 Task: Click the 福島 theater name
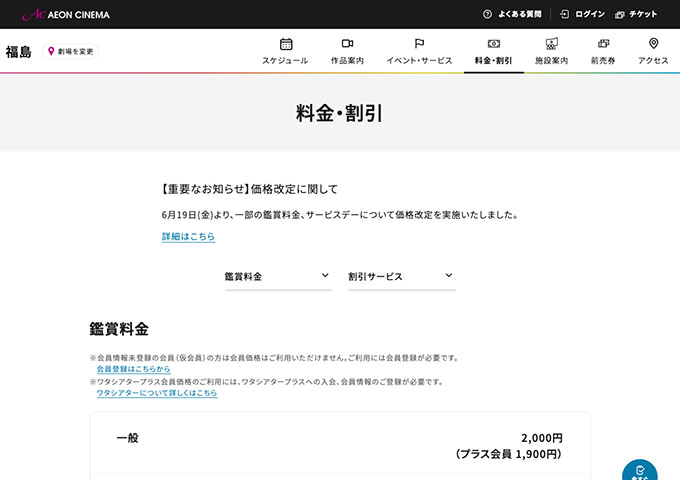19,52
